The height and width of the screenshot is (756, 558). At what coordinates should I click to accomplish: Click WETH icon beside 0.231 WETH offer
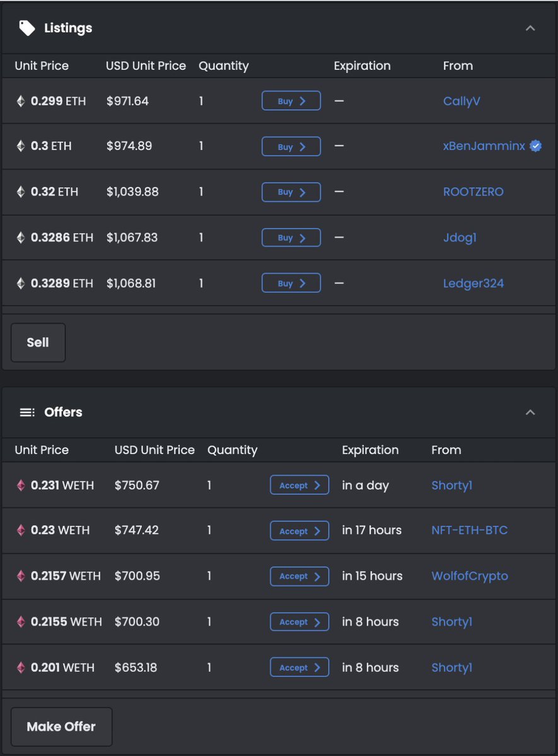click(21, 485)
